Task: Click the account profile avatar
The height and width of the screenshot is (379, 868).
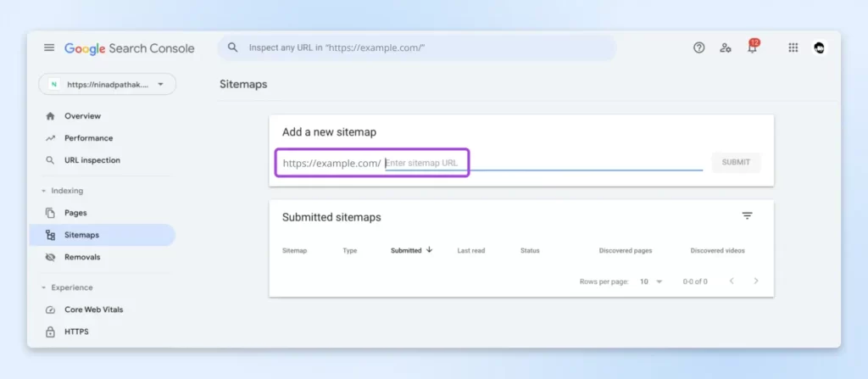Action: pyautogui.click(x=819, y=47)
